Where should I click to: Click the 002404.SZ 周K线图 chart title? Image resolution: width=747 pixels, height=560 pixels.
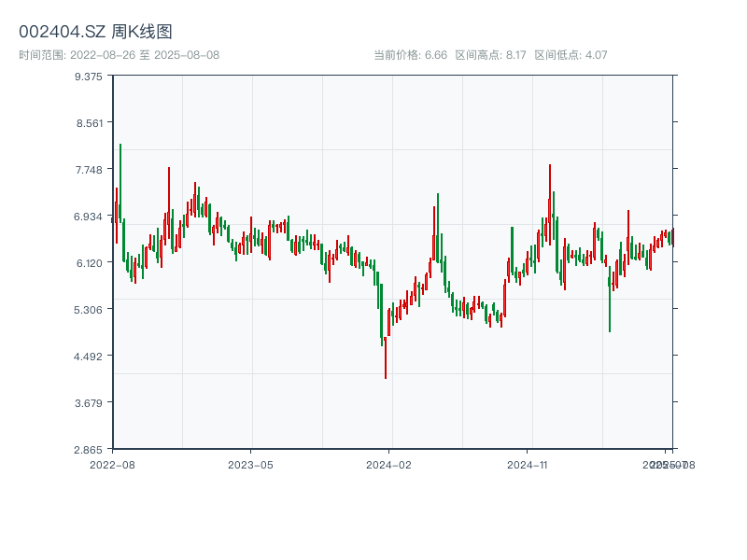point(95,33)
